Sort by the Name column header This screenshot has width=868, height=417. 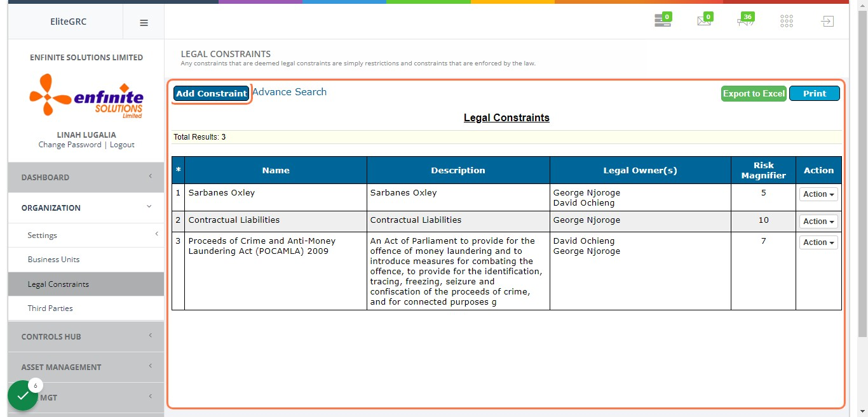(x=276, y=170)
